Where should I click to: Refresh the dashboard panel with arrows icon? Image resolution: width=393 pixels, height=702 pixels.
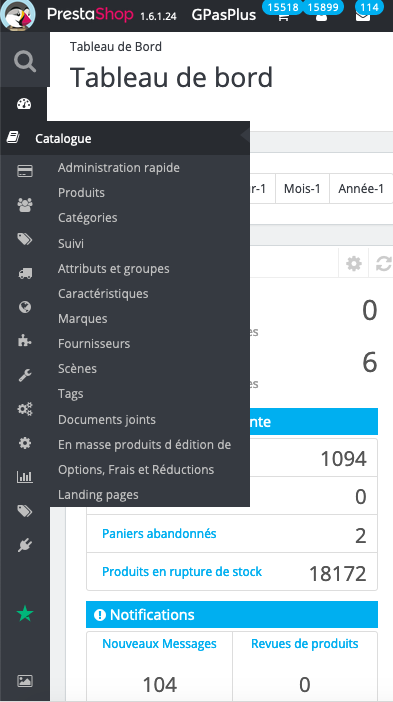(384, 264)
